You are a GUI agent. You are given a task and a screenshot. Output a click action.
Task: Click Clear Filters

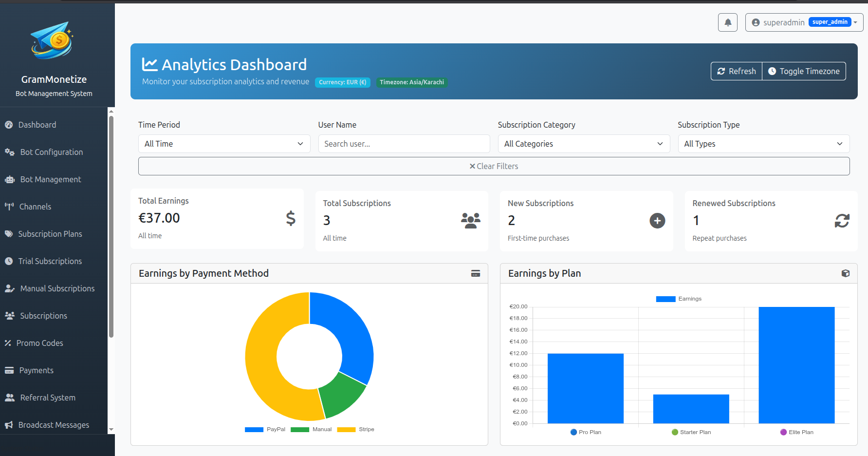click(x=494, y=166)
